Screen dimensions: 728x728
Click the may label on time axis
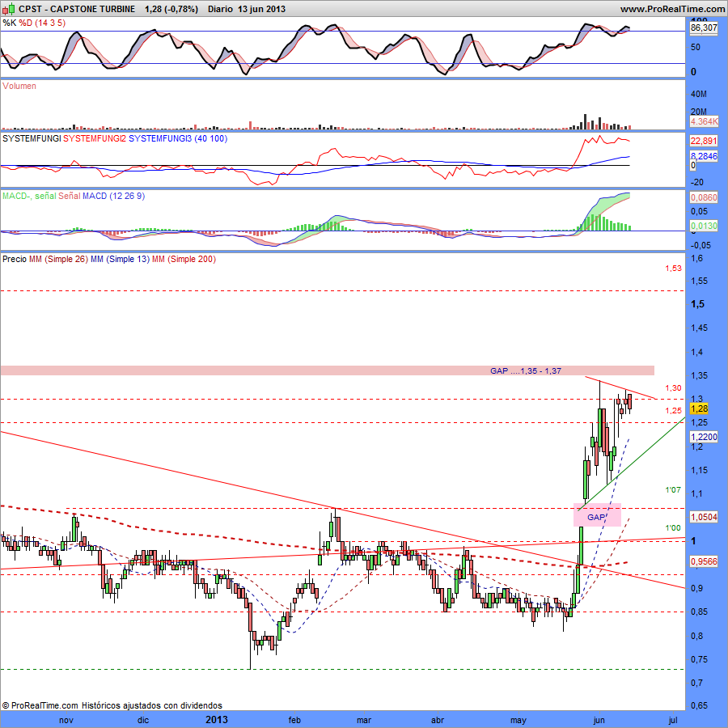tap(518, 721)
